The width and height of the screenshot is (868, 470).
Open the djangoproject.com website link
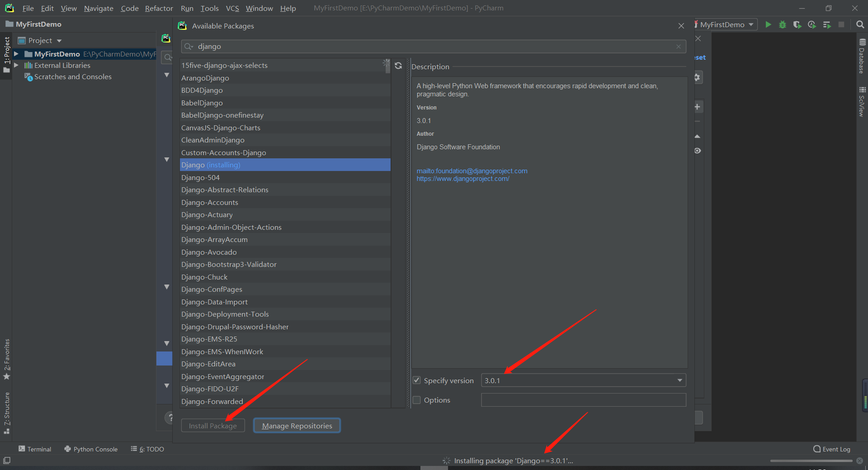463,179
